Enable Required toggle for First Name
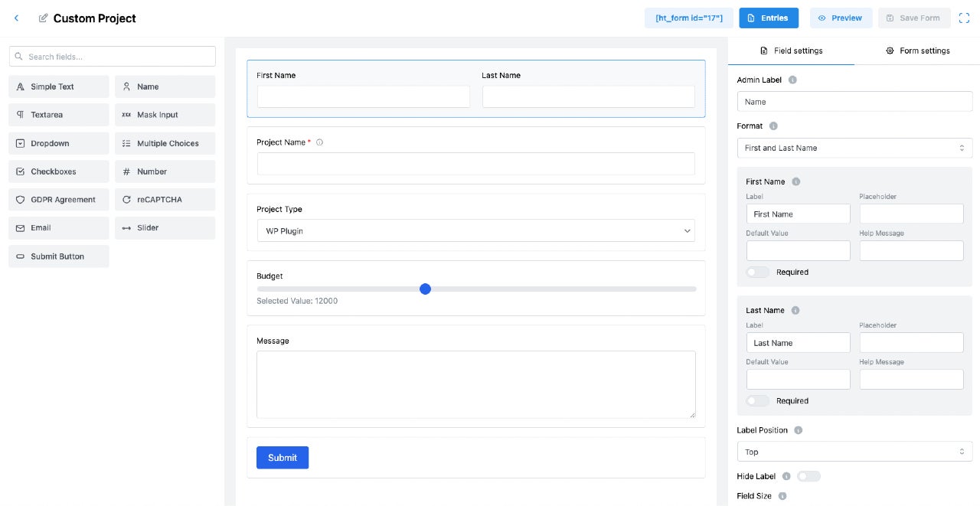Image resolution: width=980 pixels, height=506 pixels. tap(757, 272)
